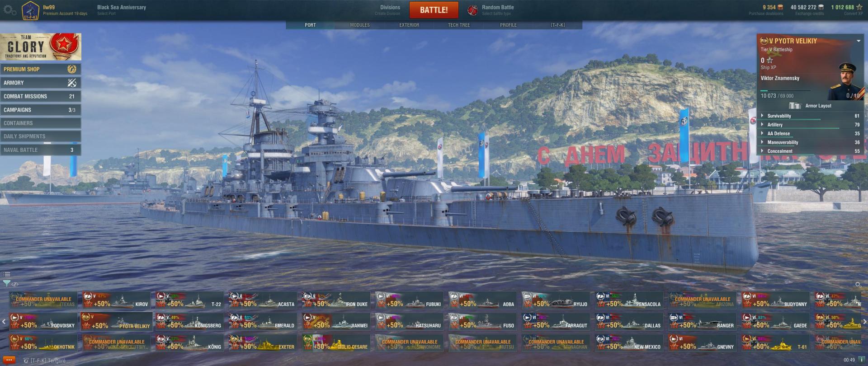Open Armor Layout viewer icon
The width and height of the screenshot is (868, 366).
pos(795,106)
